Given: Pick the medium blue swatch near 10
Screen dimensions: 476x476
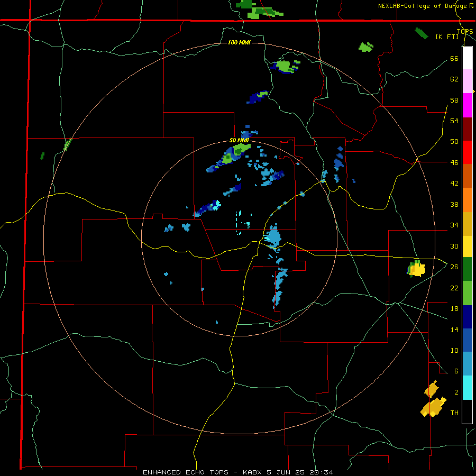Looking at the screenshot, I should click(x=467, y=340).
